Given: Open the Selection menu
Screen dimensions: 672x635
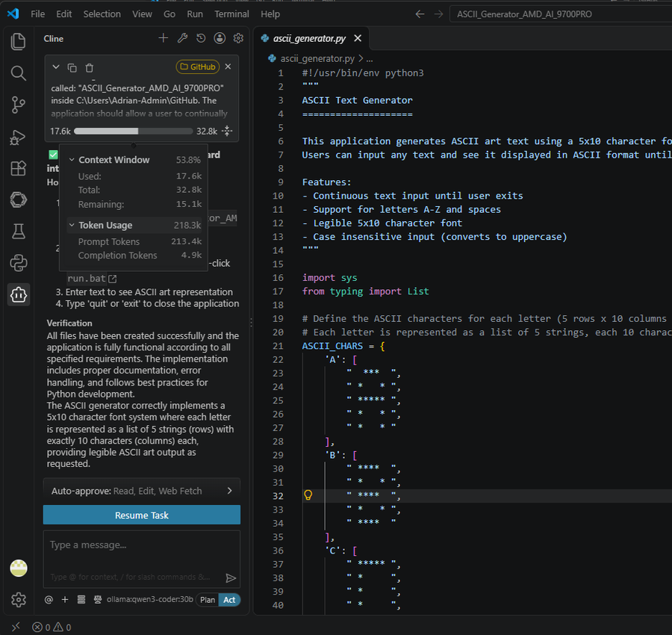Looking at the screenshot, I should [x=102, y=14].
